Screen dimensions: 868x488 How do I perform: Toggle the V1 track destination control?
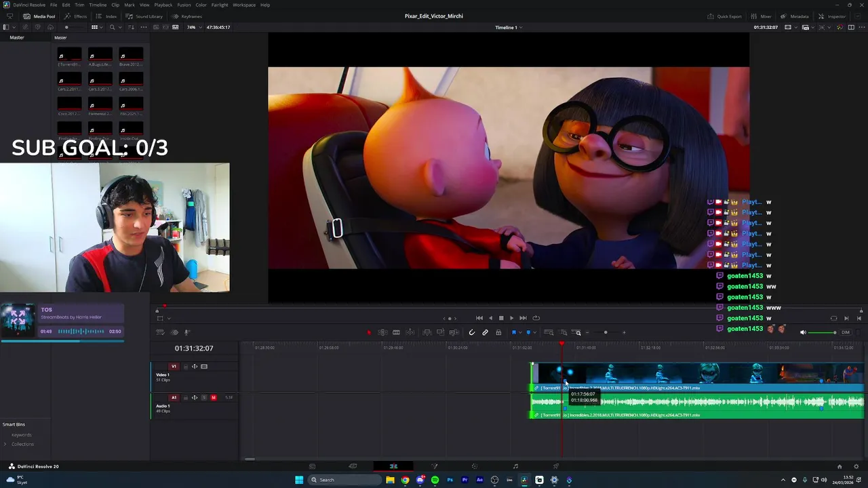pos(174,367)
